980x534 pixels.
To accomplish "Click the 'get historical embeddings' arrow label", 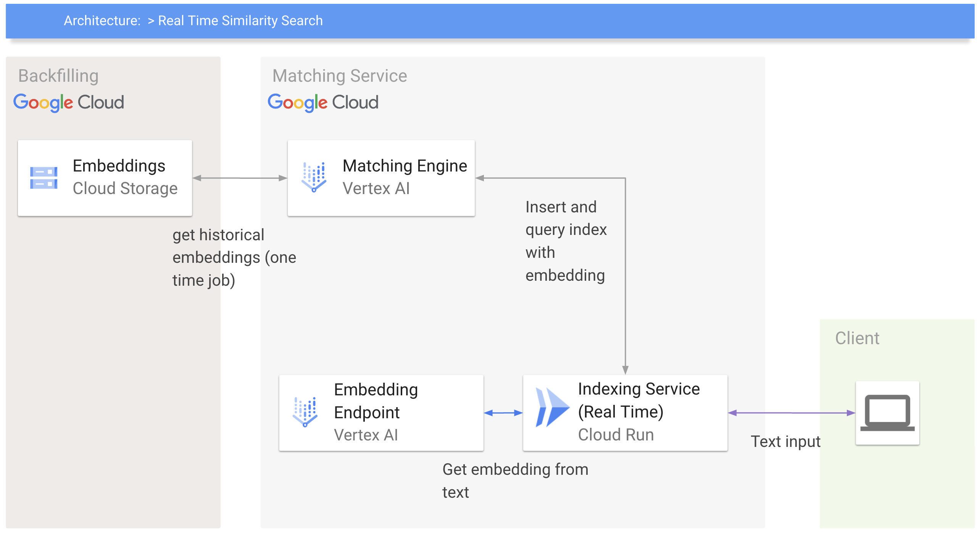I will (x=234, y=257).
